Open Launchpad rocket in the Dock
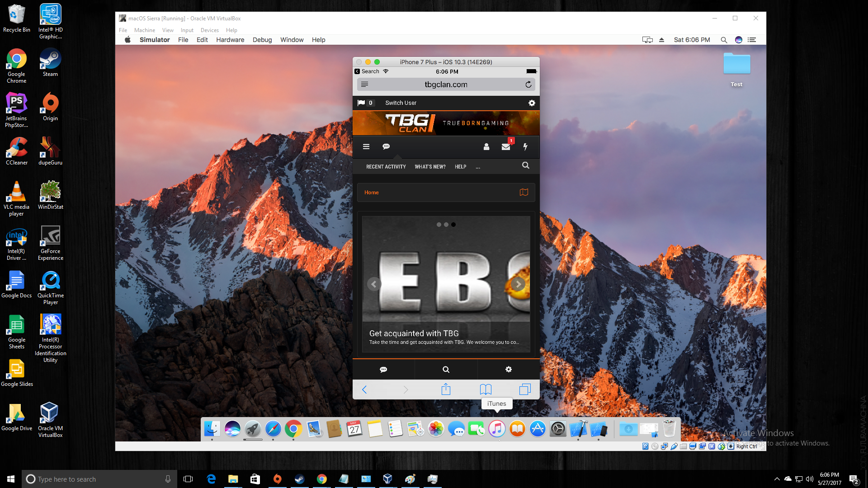868x488 pixels. coord(253,429)
